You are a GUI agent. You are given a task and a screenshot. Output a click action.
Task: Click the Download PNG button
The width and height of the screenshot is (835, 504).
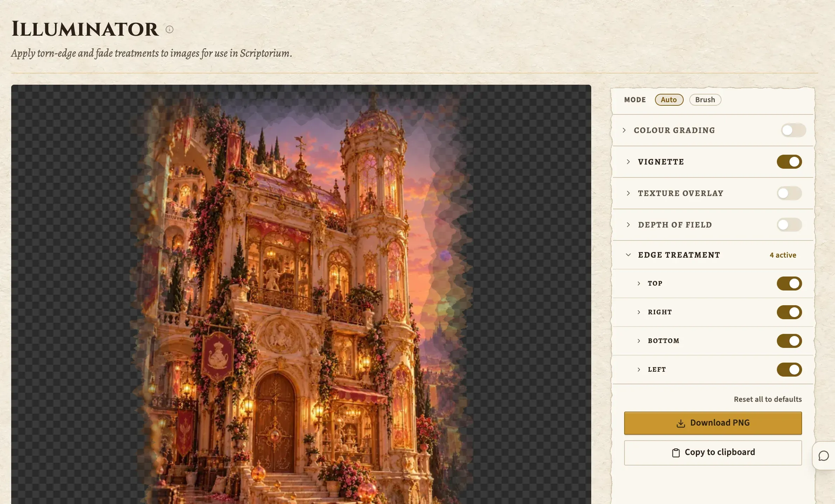[713, 423]
